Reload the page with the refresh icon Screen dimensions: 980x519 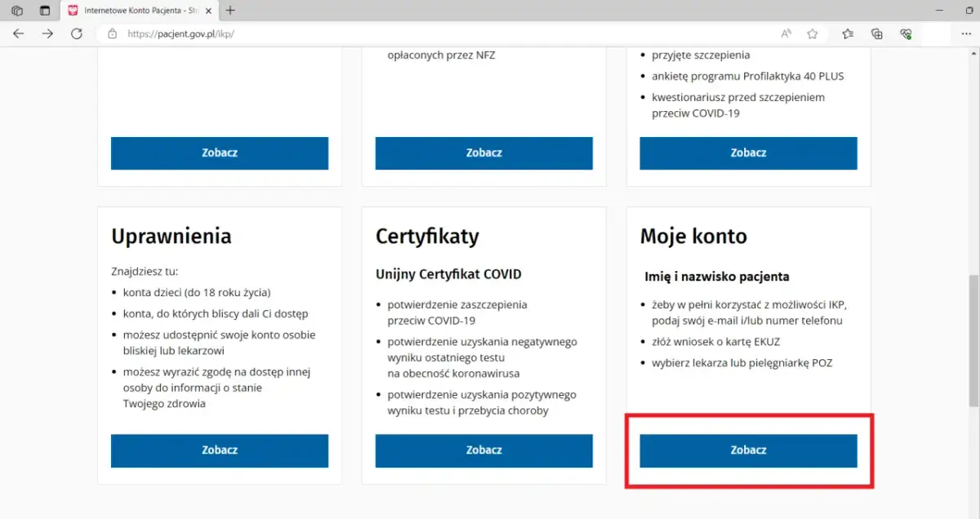77,33
